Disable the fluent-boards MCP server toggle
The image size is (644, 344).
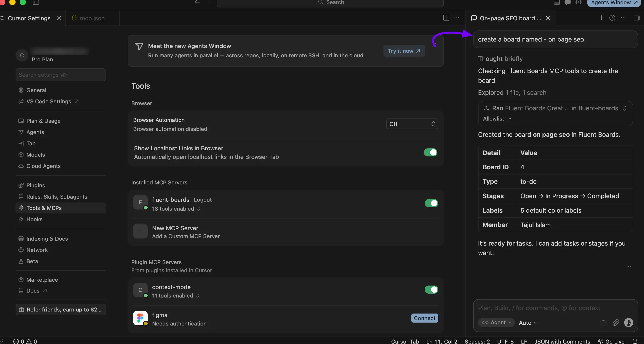pos(431,203)
